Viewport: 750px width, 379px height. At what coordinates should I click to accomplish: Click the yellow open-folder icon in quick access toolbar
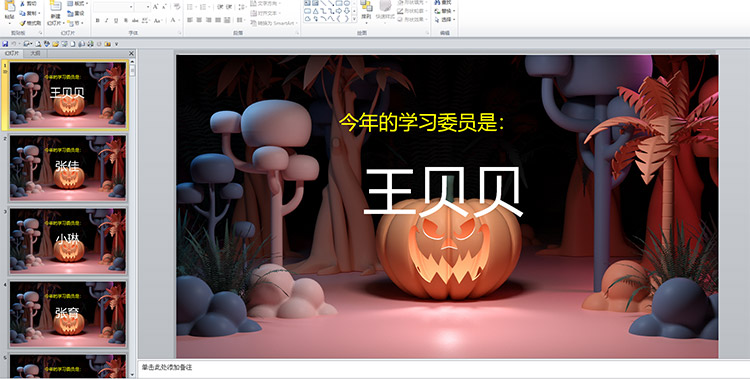click(55, 44)
